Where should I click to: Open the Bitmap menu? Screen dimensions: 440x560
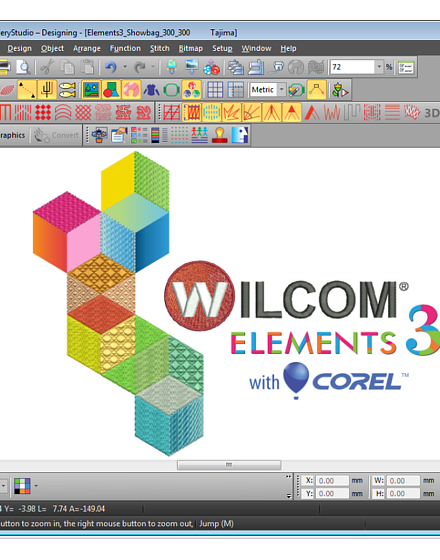(x=191, y=48)
